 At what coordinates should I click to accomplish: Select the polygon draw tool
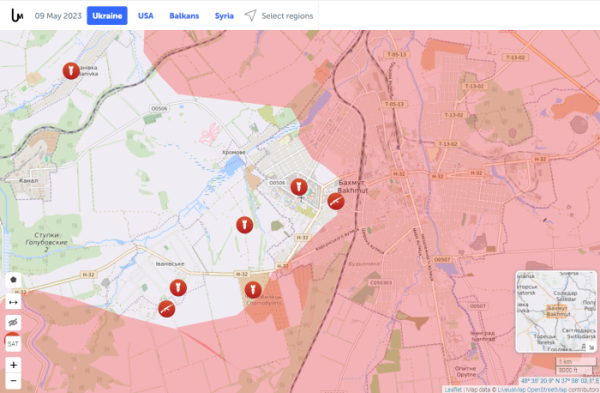13,280
